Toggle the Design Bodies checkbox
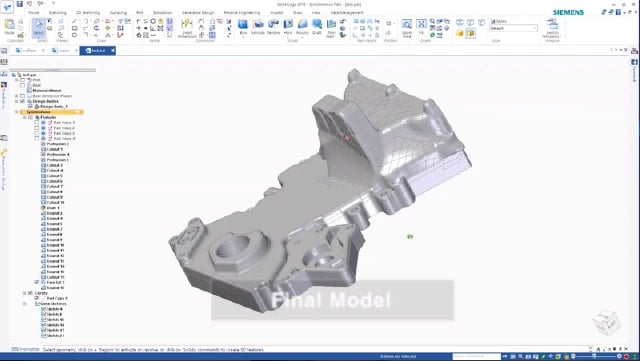 22,101
